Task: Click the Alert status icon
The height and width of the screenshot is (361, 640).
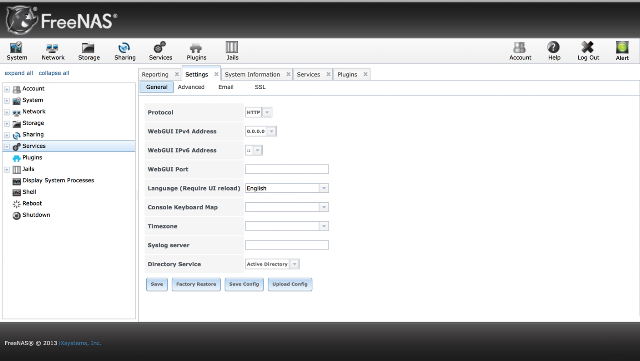Action: pyautogui.click(x=622, y=51)
